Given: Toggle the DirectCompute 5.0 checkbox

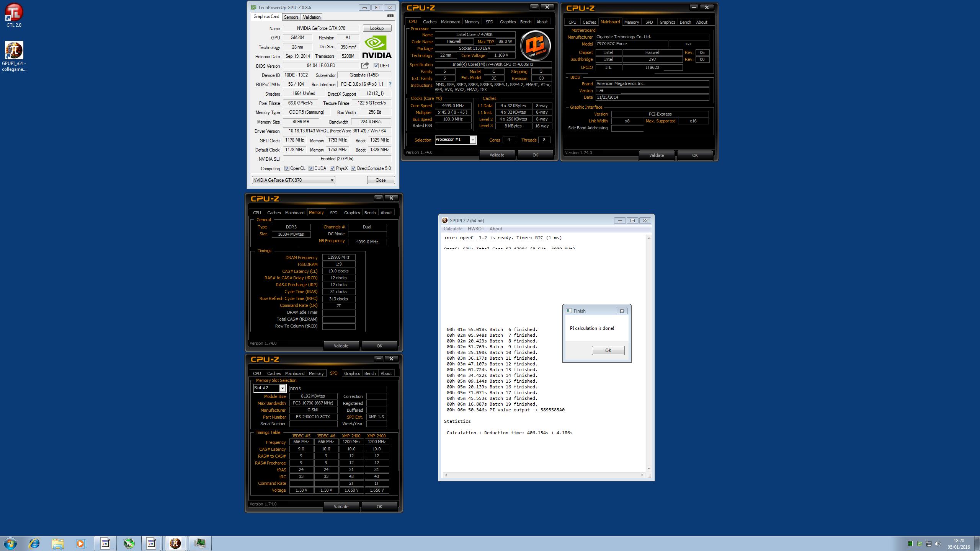Looking at the screenshot, I should [353, 168].
